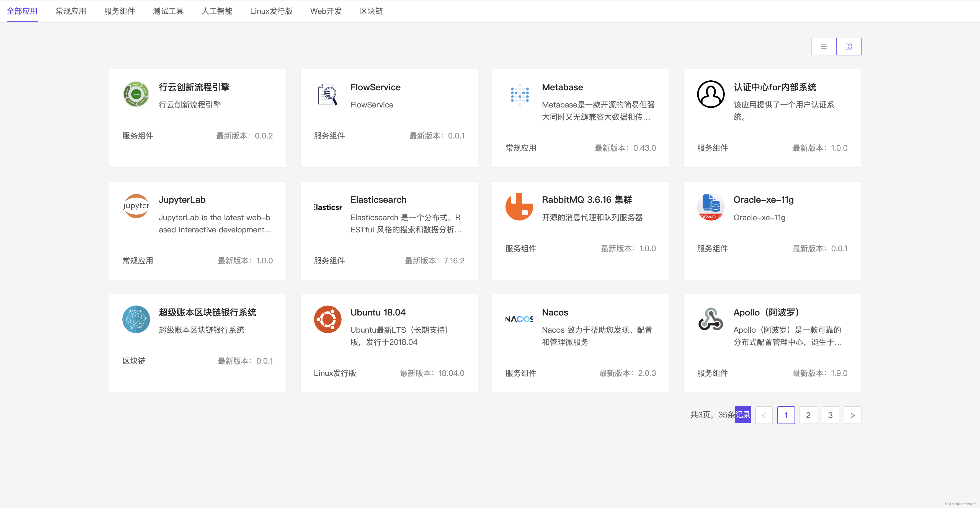Click 最新版本: 0.43.0 on Metabase card
Viewport: 980px width, 508px height.
click(x=625, y=148)
